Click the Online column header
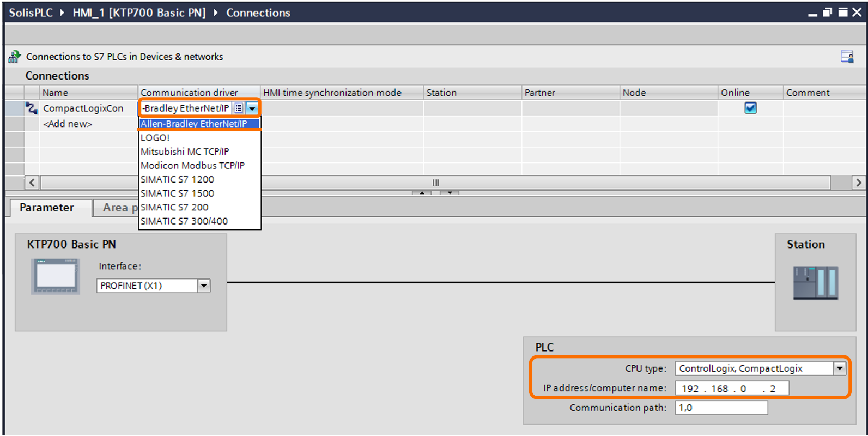The height and width of the screenshot is (436, 868). click(750, 93)
